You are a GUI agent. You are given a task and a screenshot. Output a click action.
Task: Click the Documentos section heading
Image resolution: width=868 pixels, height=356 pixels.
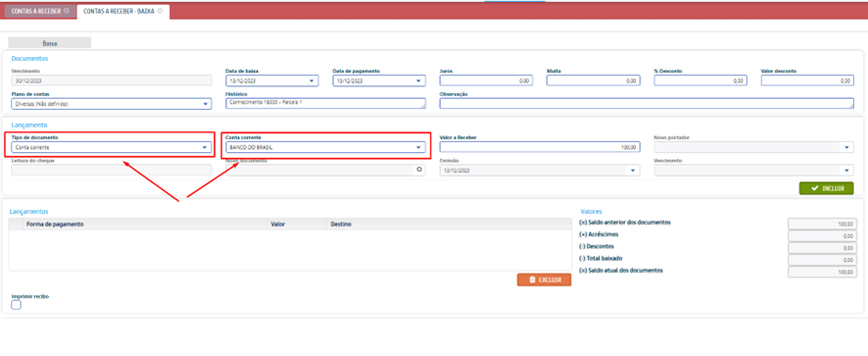(x=30, y=58)
